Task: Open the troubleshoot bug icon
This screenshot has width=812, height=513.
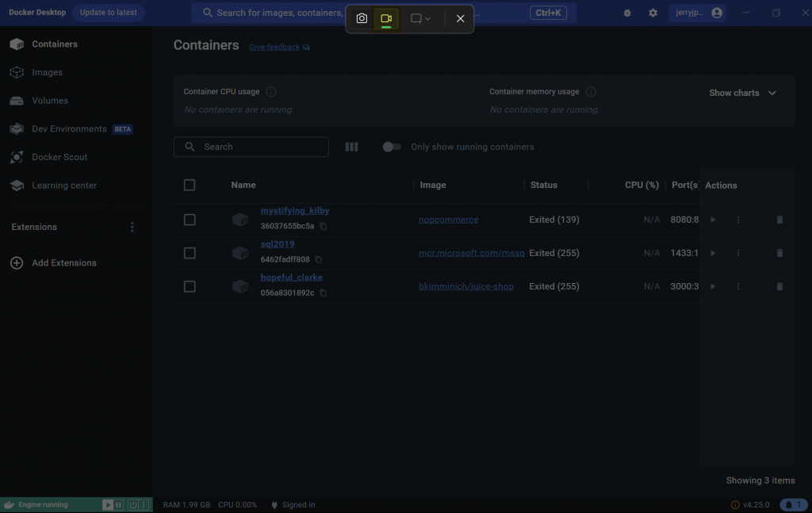Action: [627, 13]
